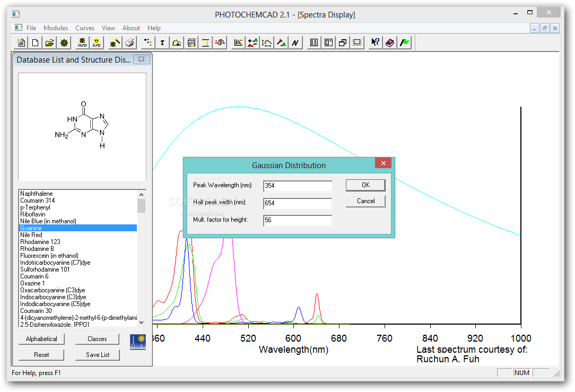Image resolution: width=575 pixels, height=392 pixels.
Task: Click the Save List button
Action: 98,354
